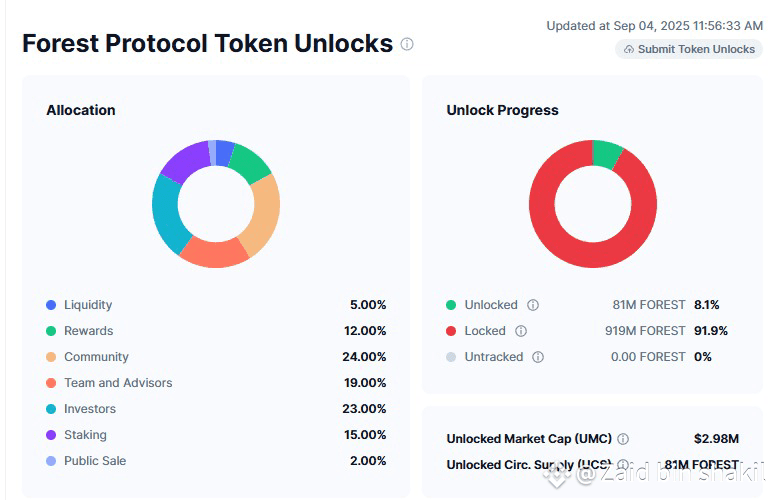Screen dimensions: 774x500
Task: Click the green Unlocked legend dot
Action: click(451, 305)
